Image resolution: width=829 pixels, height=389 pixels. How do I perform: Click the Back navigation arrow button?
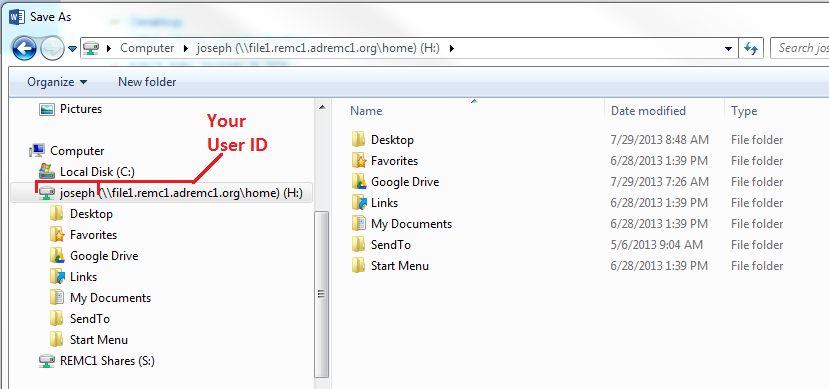tap(24, 49)
